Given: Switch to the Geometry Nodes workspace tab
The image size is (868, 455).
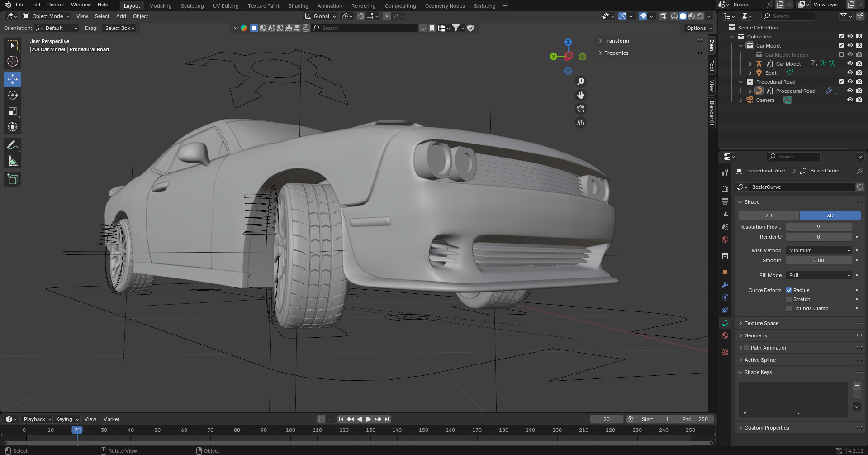Looking at the screenshot, I should [445, 6].
